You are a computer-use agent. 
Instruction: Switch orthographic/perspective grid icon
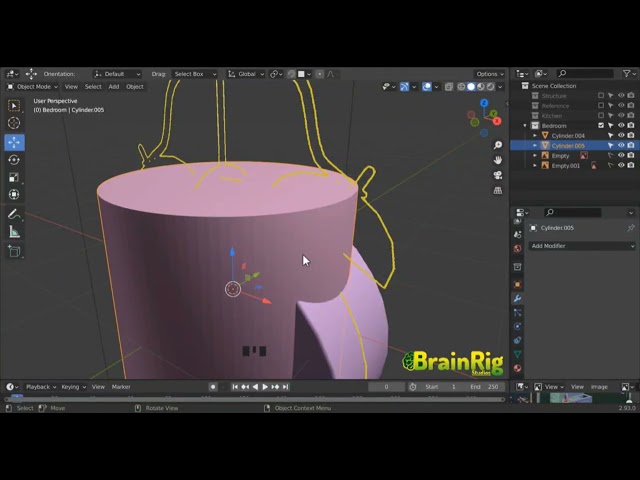tap(498, 191)
